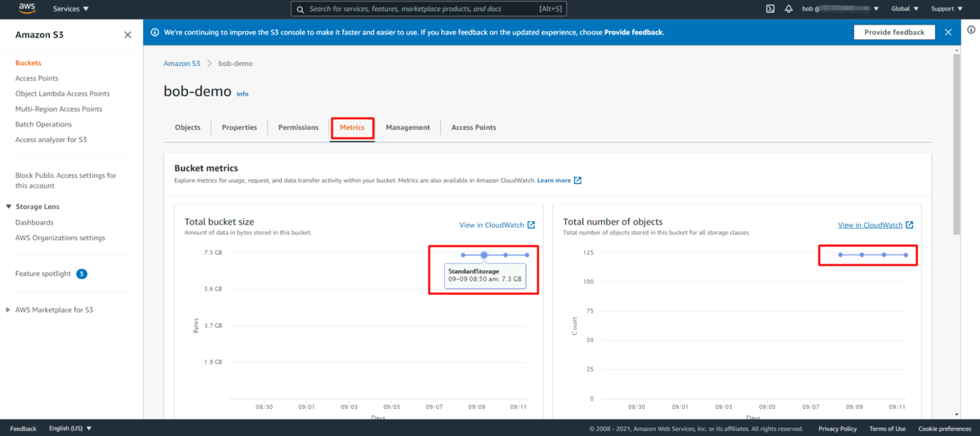
Task: Open Buckets in the sidebar
Action: pyautogui.click(x=28, y=63)
